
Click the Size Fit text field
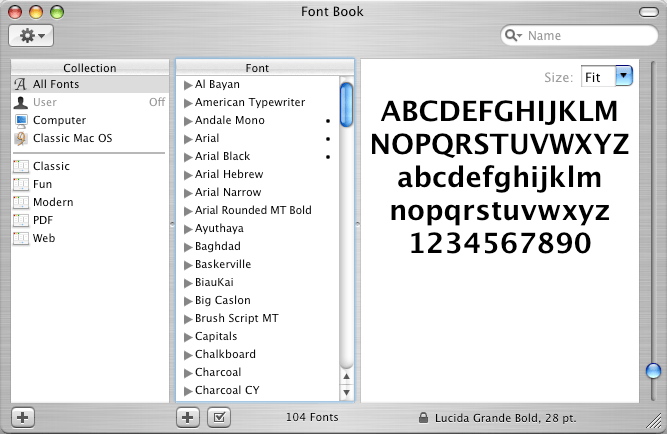(x=598, y=76)
